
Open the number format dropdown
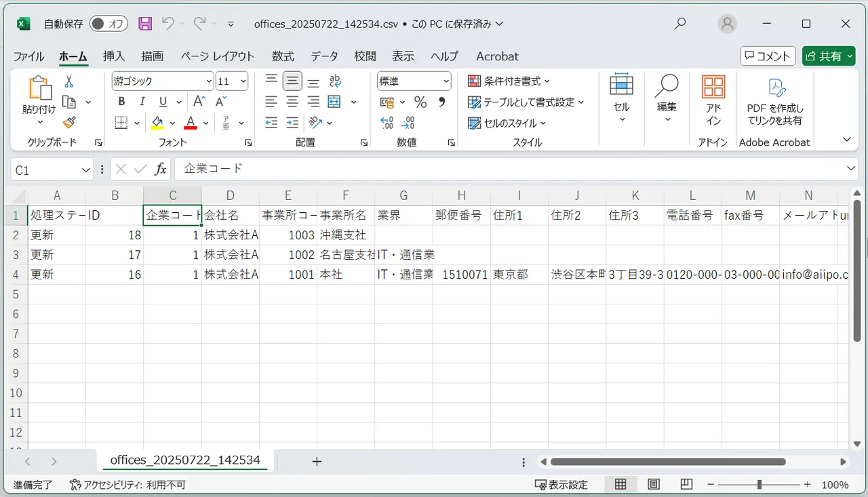click(446, 81)
